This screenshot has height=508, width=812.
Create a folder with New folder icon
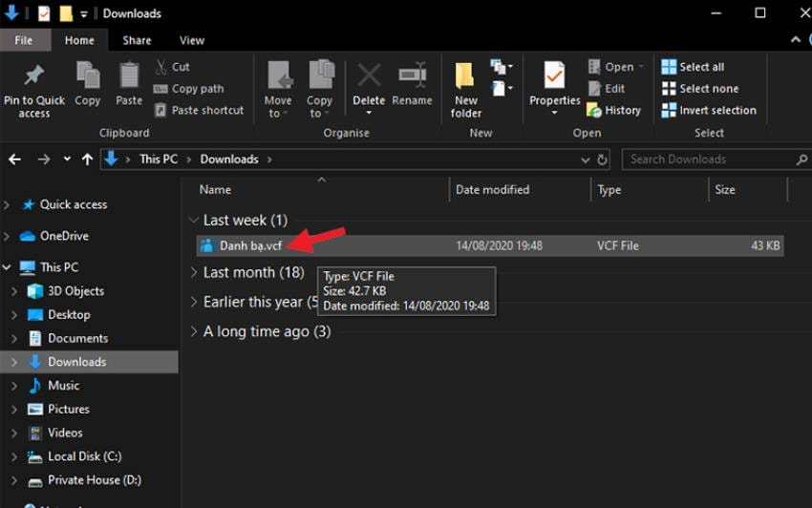tap(465, 76)
